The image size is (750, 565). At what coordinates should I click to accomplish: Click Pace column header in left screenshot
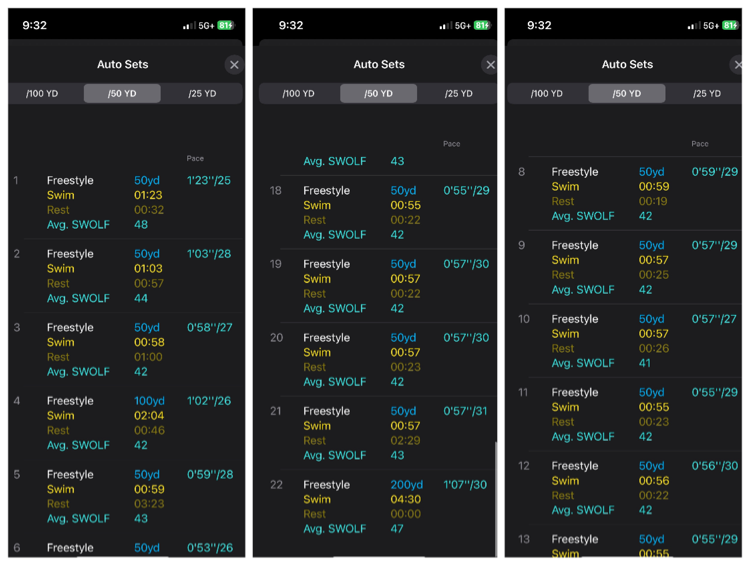195,158
